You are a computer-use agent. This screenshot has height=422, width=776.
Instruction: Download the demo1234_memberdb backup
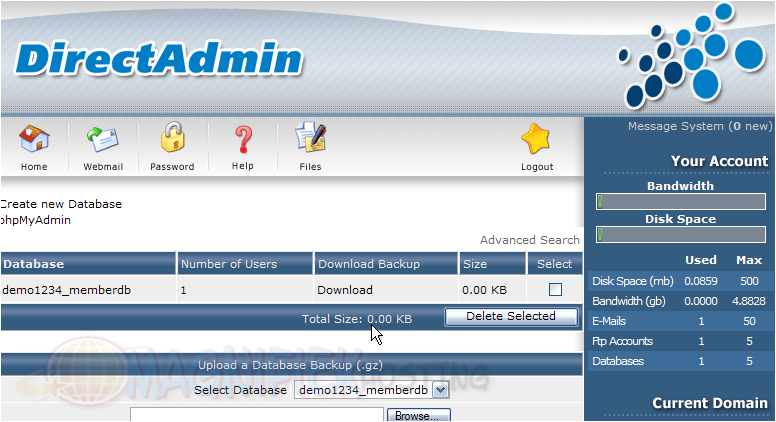(x=345, y=290)
